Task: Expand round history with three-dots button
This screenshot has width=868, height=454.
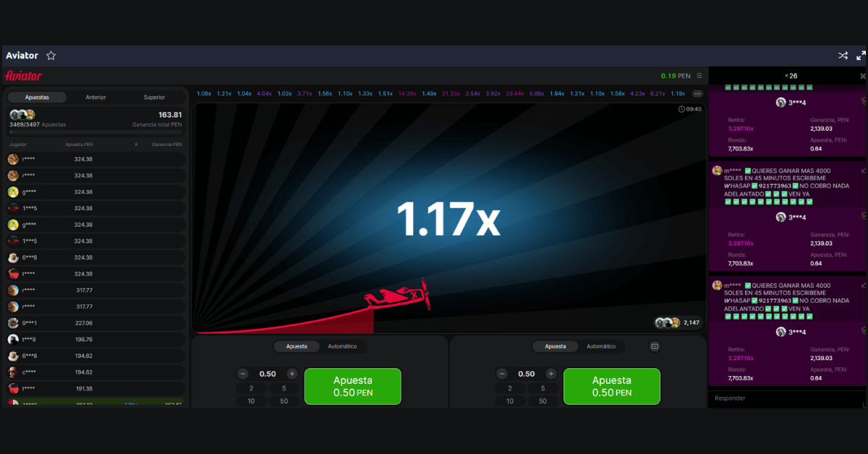Action: coord(697,94)
